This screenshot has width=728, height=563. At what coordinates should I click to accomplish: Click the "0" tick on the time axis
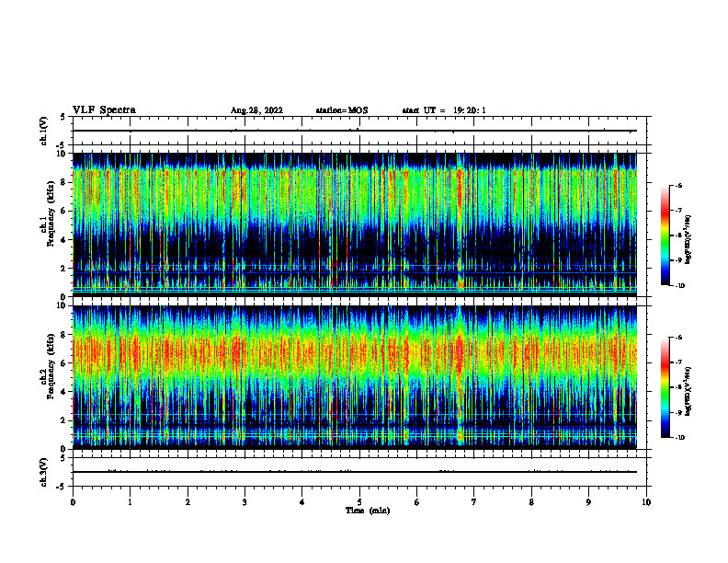pos(73,502)
